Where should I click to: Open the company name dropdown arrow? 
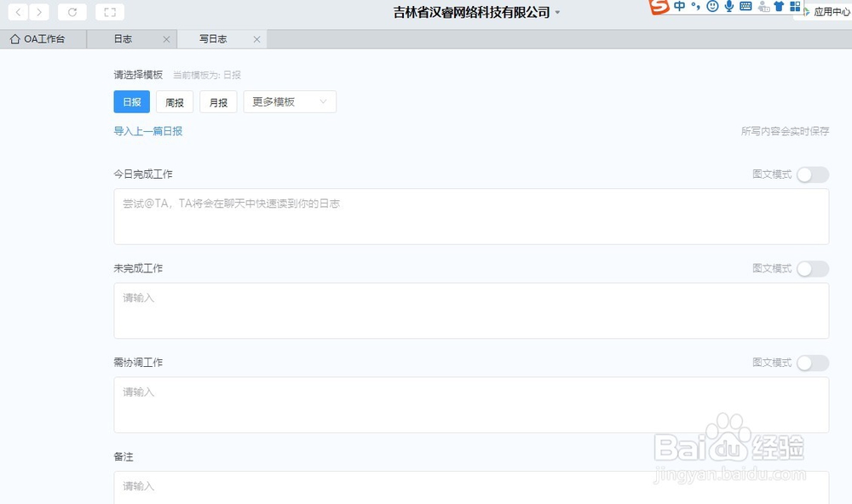(x=557, y=13)
